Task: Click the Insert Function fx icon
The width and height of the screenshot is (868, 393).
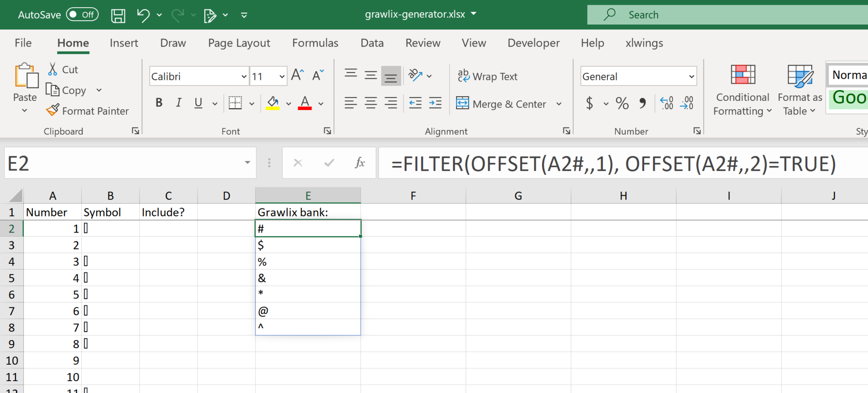Action: [x=360, y=163]
